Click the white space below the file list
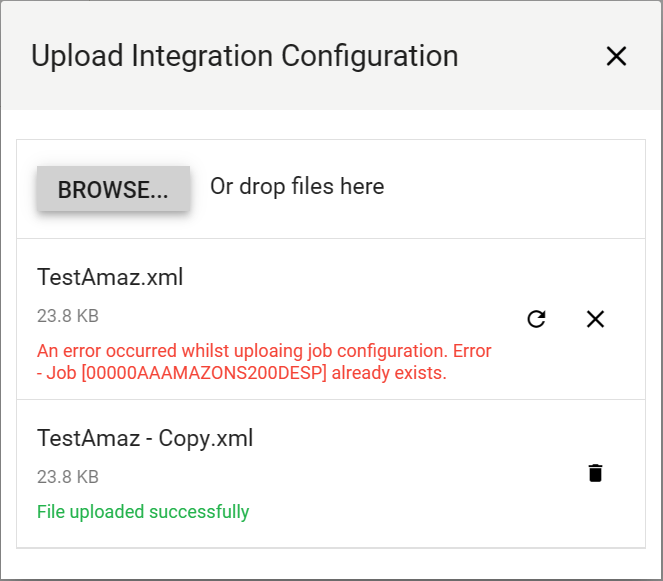 coord(330,563)
